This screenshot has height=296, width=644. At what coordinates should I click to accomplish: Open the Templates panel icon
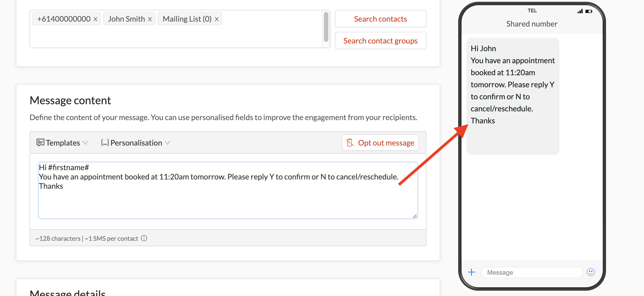click(x=40, y=143)
